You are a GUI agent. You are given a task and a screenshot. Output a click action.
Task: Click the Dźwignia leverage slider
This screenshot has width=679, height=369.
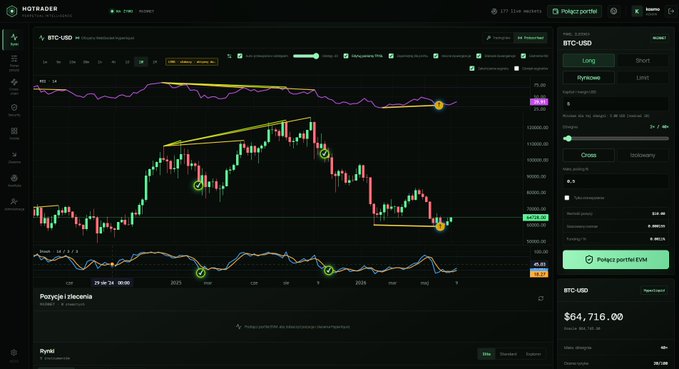click(616, 139)
